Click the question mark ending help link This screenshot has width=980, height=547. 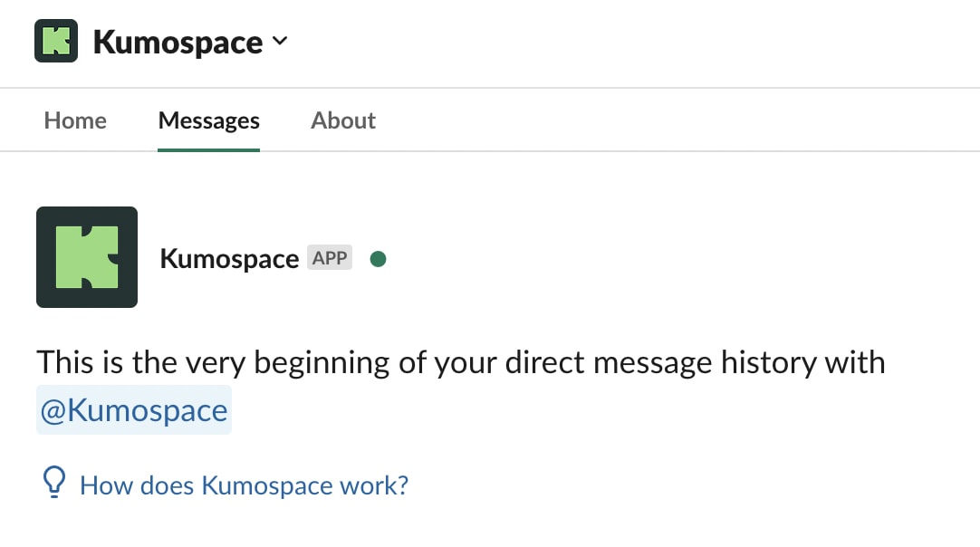coord(402,485)
